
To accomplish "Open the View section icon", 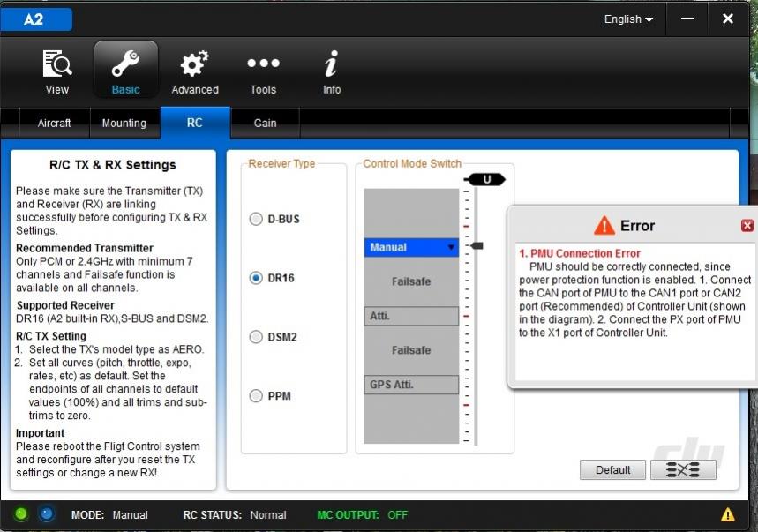I will tap(57, 64).
